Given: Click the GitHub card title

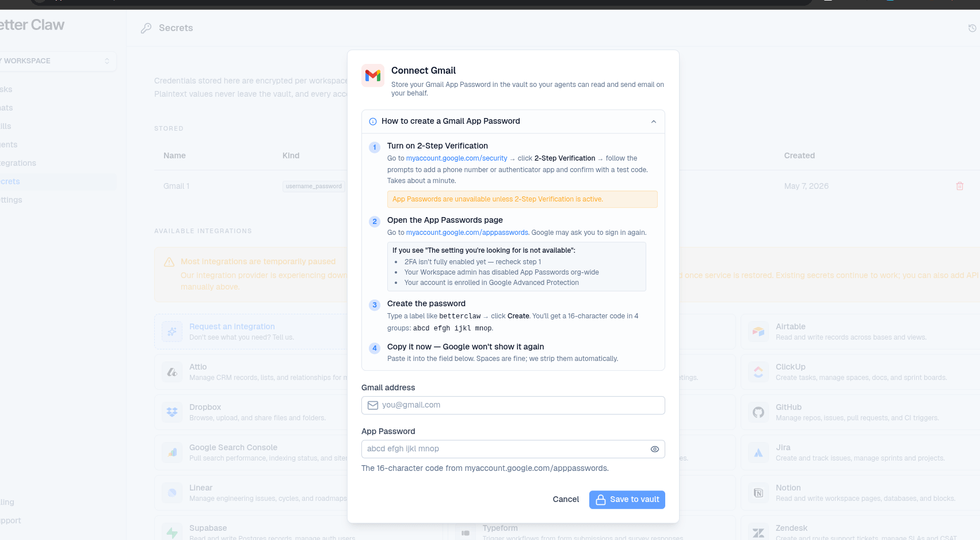Looking at the screenshot, I should click(788, 407).
